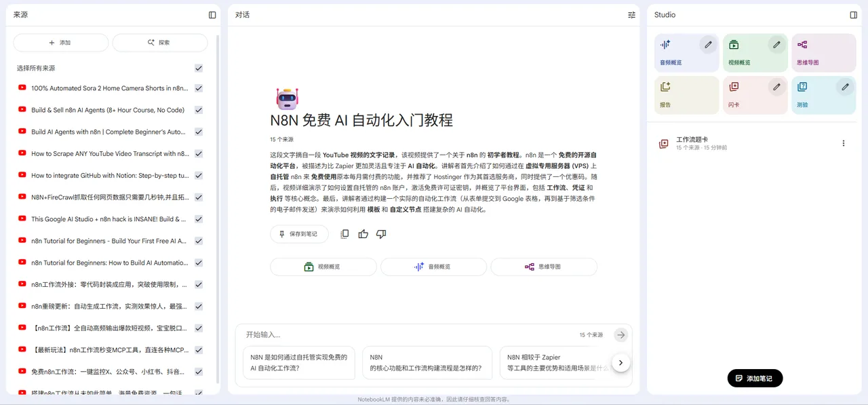Click the send arrow in chat input
Viewport: 868px width, 405px height.
[x=620, y=335]
